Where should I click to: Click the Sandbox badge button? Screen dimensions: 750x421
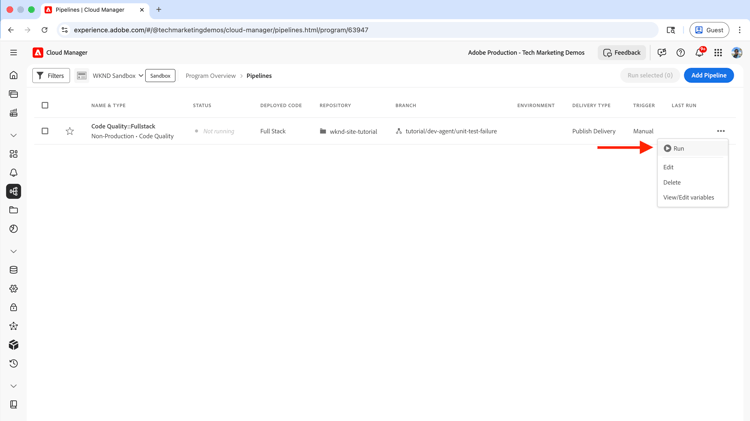pos(160,76)
